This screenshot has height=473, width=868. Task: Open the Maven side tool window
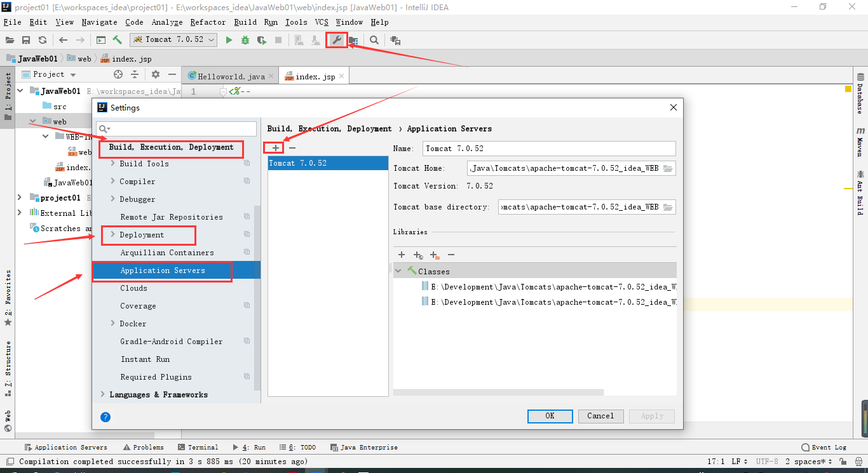[x=860, y=141]
